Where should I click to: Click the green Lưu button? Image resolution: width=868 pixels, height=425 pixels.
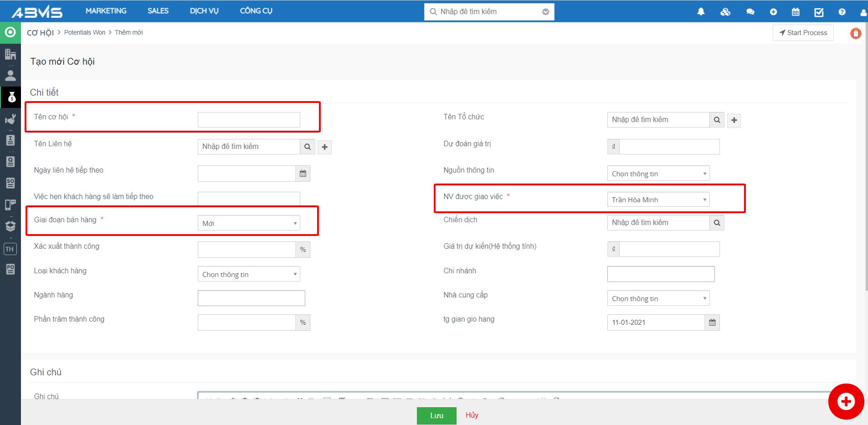click(x=436, y=415)
